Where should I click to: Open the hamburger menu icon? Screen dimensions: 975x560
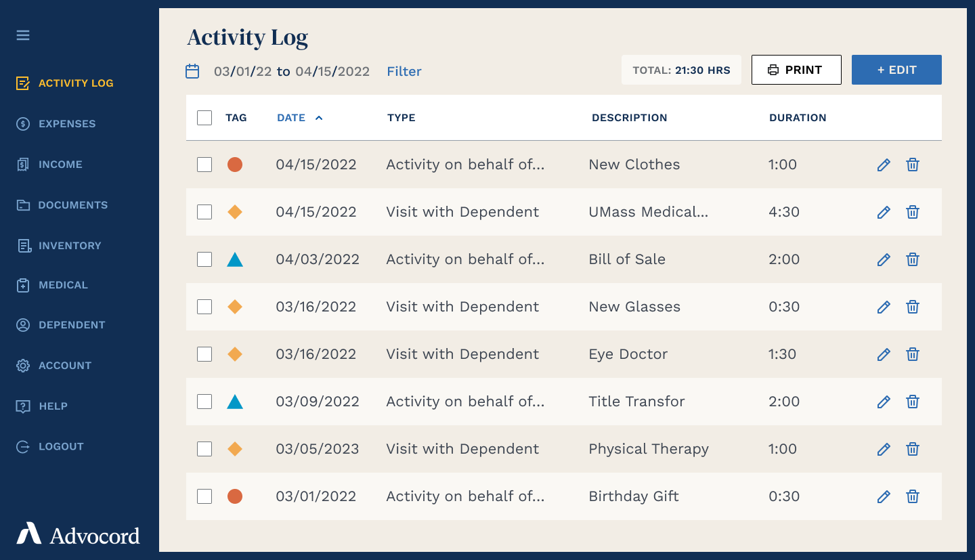[23, 35]
